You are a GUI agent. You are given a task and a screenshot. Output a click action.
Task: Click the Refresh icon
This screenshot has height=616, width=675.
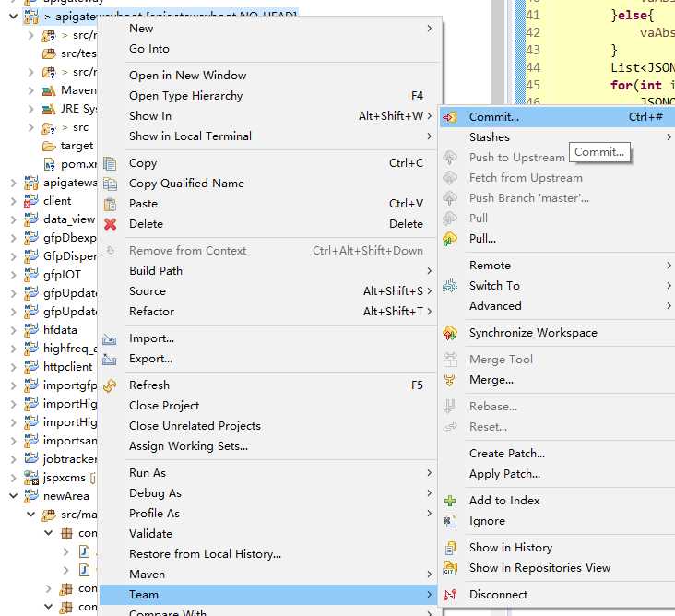110,385
